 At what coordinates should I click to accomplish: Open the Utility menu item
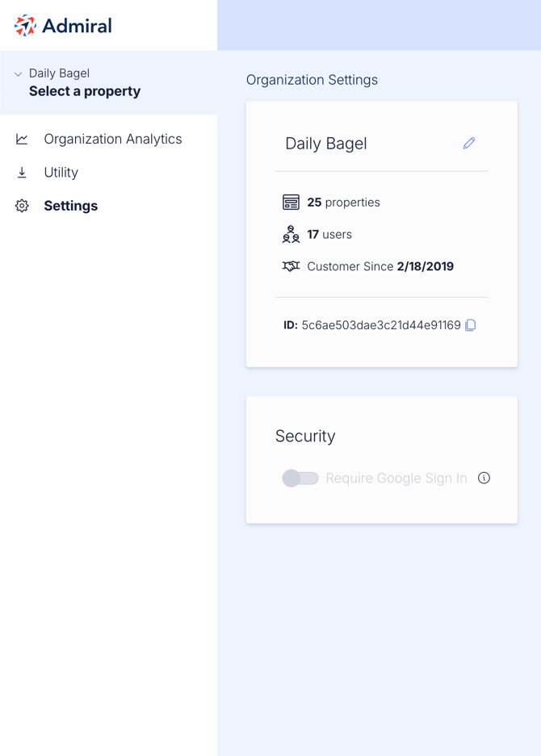coord(61,173)
